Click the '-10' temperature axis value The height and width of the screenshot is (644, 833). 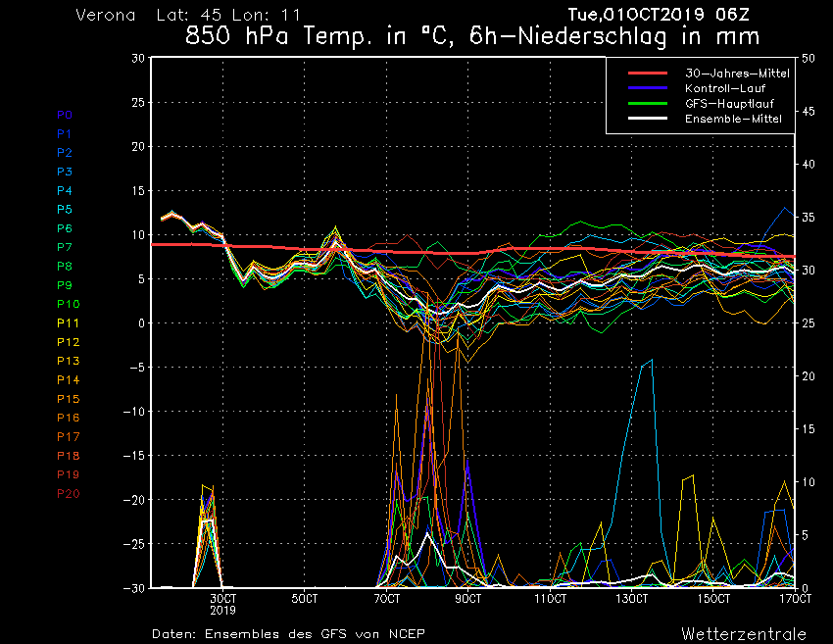click(x=134, y=412)
